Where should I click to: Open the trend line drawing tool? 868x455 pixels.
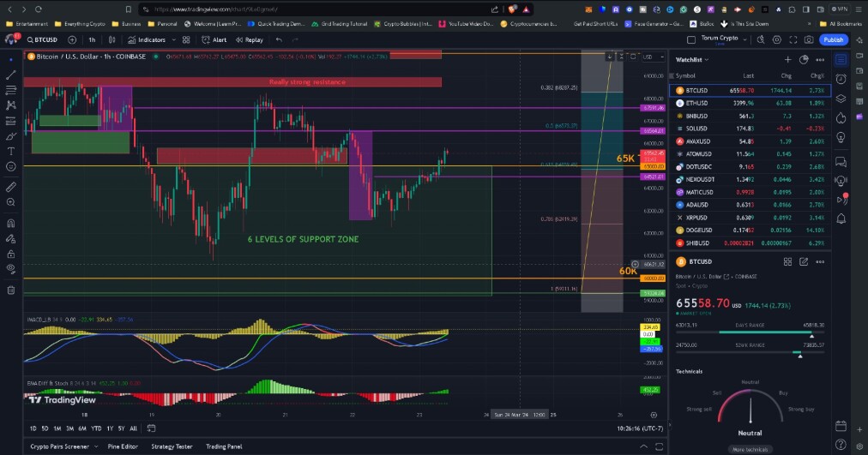point(10,74)
